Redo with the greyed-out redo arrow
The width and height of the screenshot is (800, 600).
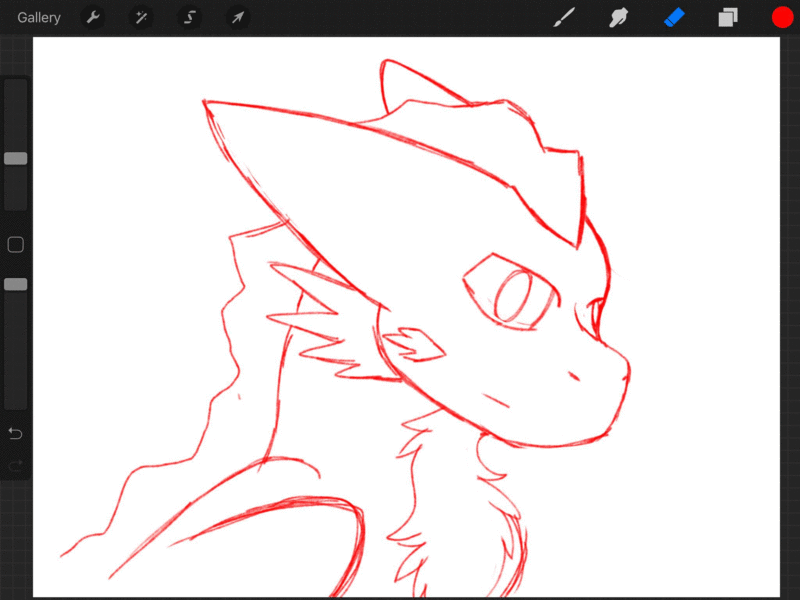(x=16, y=465)
